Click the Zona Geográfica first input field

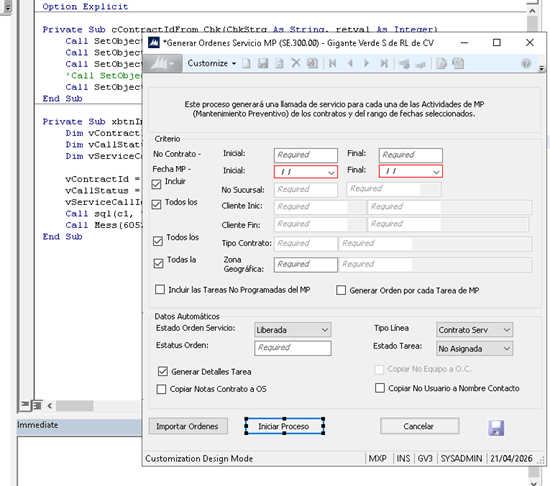click(x=306, y=264)
